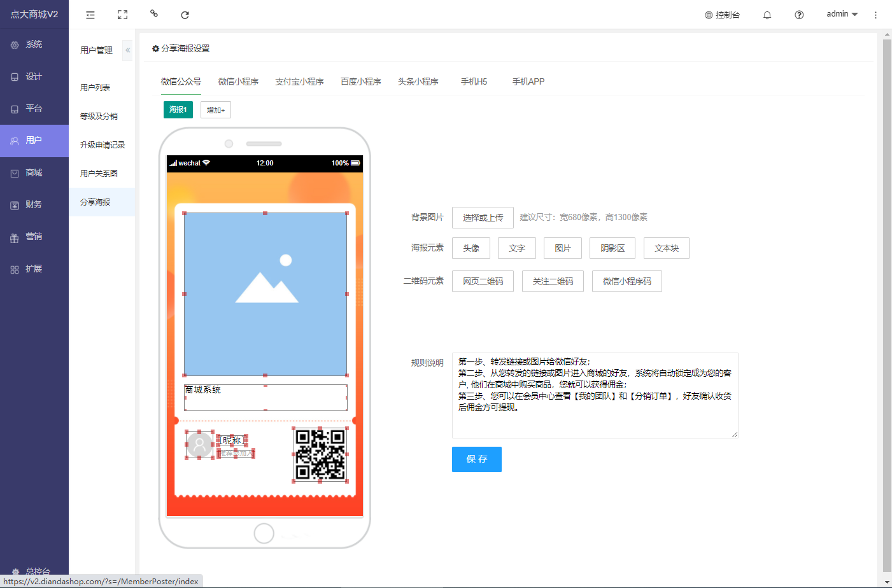Click 选择或上传 background image button
The height and width of the screenshot is (588, 892).
tap(483, 218)
